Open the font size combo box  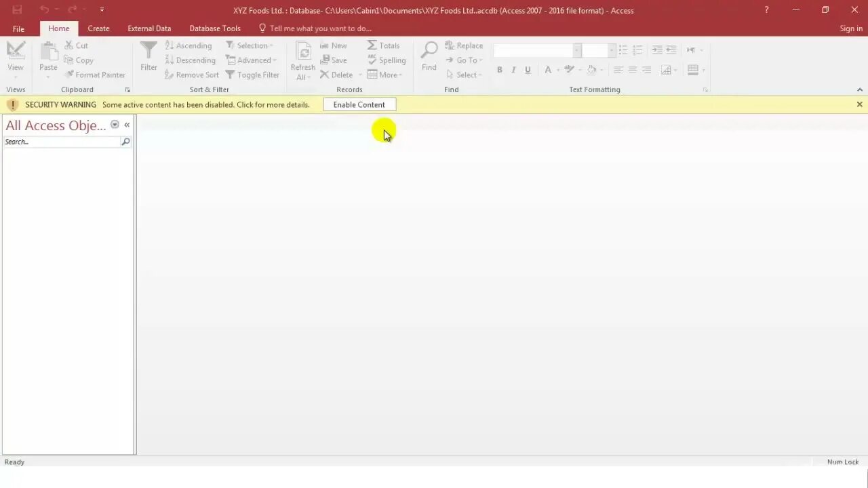pos(611,50)
